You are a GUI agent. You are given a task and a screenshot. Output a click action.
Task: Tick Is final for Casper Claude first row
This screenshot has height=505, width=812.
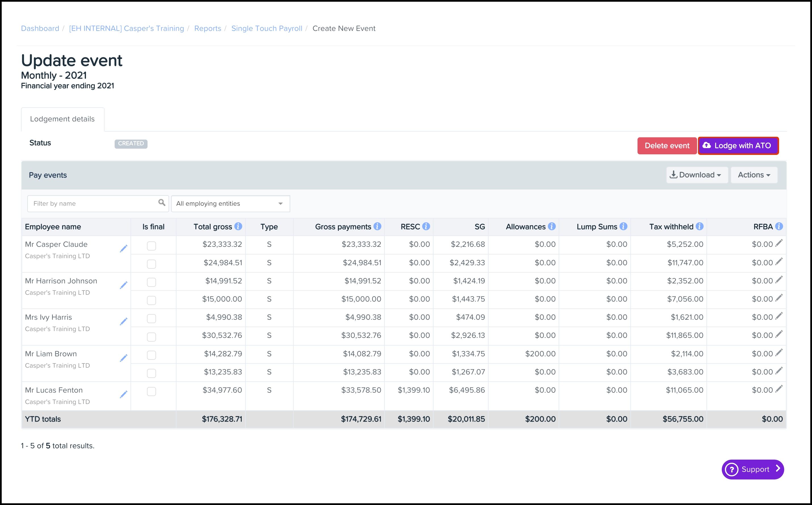151,246
